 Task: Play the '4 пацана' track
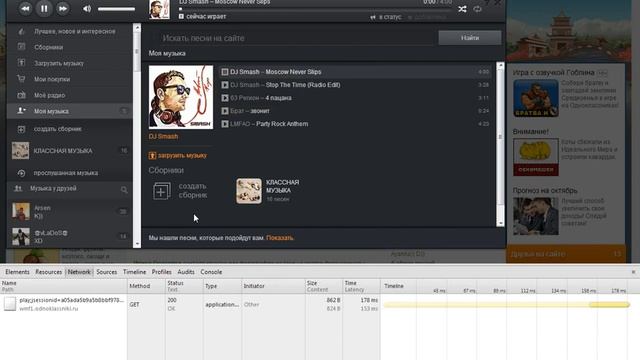[x=224, y=98]
